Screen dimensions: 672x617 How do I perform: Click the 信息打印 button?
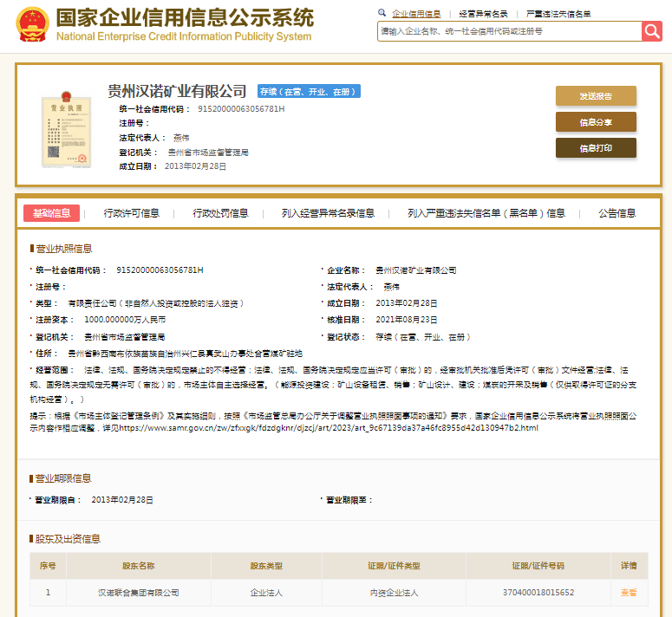point(596,148)
